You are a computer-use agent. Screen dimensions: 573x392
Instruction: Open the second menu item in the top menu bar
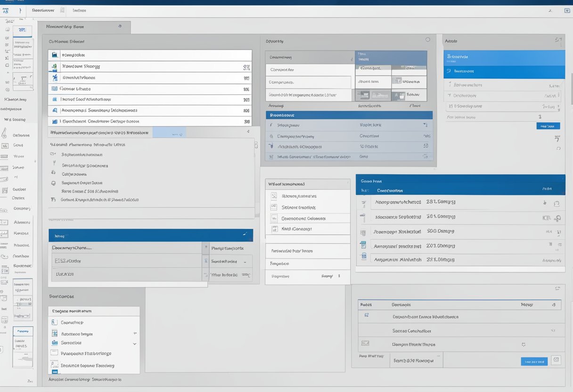78,10
